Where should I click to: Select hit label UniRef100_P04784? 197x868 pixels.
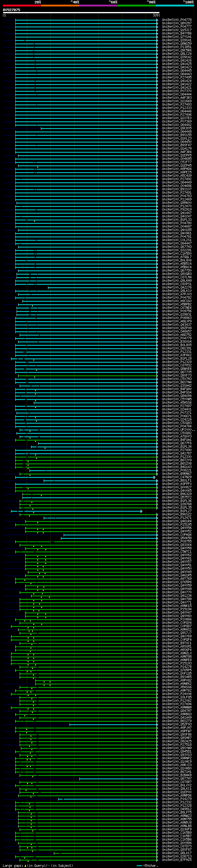point(176,426)
